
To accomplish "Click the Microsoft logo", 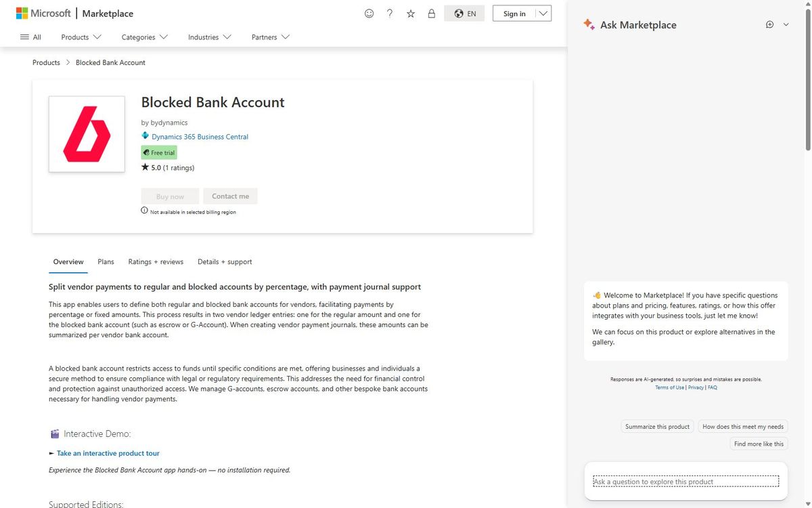I will [x=43, y=14].
